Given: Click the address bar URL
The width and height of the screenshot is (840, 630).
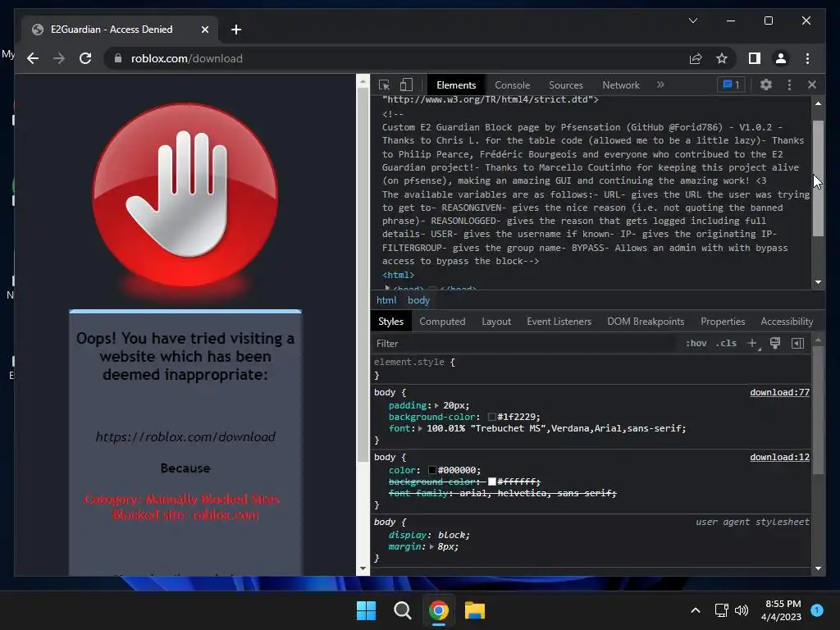Looking at the screenshot, I should [x=186, y=58].
